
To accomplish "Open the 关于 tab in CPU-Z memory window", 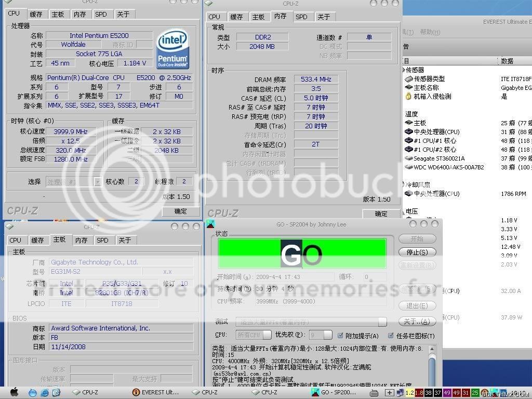I will (324, 17).
